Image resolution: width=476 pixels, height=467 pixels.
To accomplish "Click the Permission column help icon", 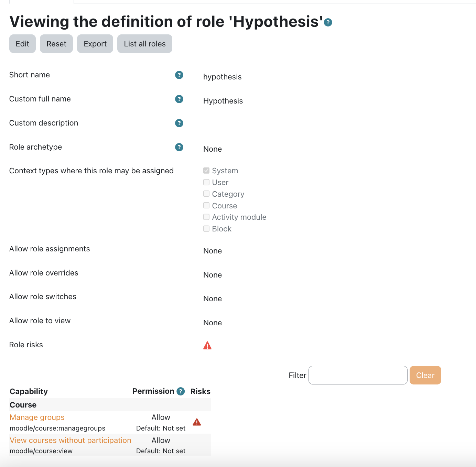I will pos(181,391).
